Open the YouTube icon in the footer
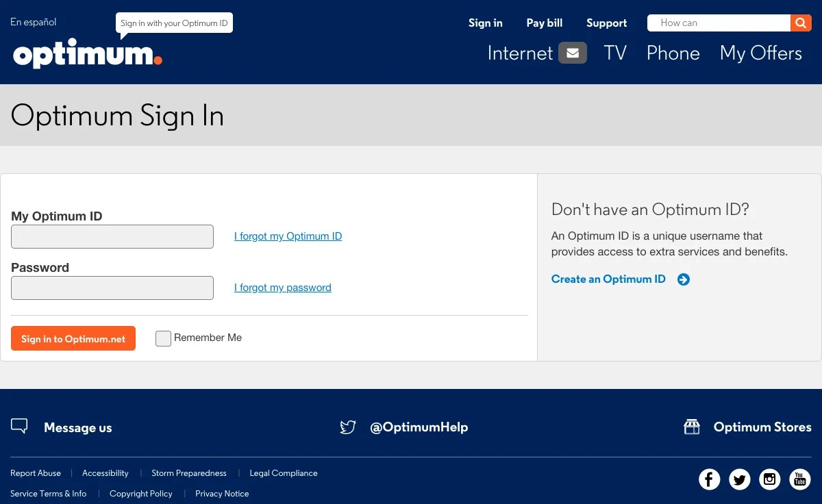 799,479
